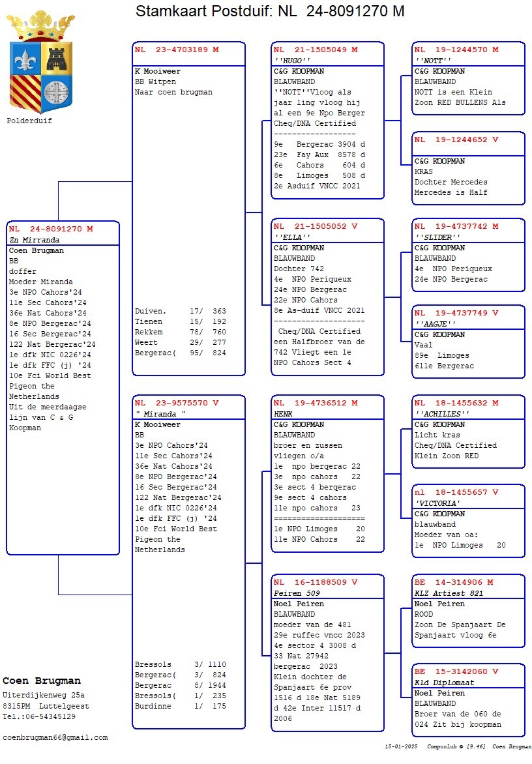Click the 'VICTORIA' entry name
The width and height of the screenshot is (532, 764).
coord(438,503)
